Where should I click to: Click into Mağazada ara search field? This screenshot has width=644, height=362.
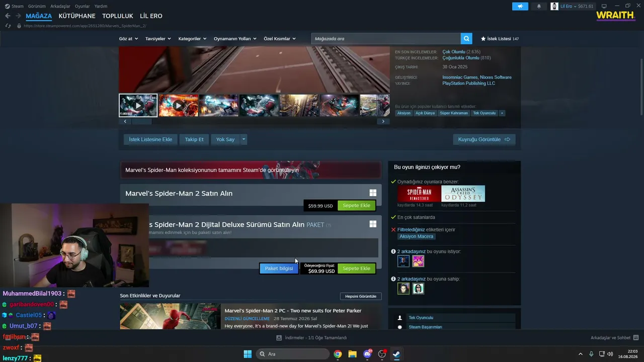click(386, 39)
